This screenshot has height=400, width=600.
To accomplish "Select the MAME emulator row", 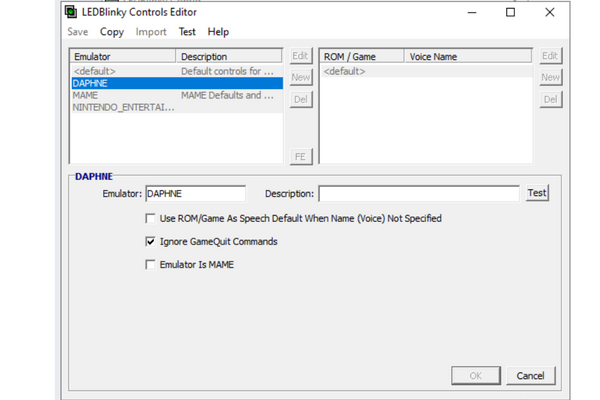I will coord(177,95).
